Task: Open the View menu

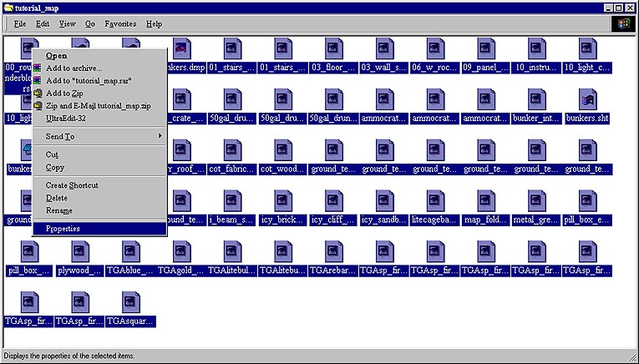Action: 67,24
